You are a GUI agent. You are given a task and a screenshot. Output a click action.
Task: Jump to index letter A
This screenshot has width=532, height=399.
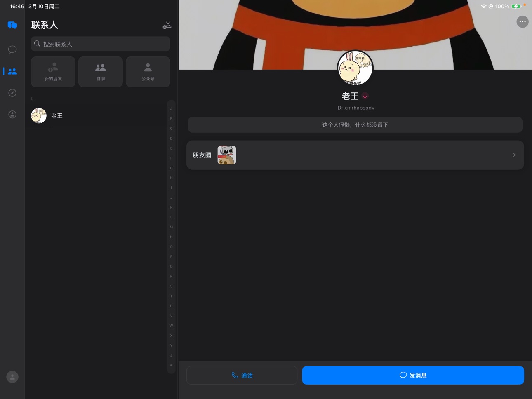[171, 109]
